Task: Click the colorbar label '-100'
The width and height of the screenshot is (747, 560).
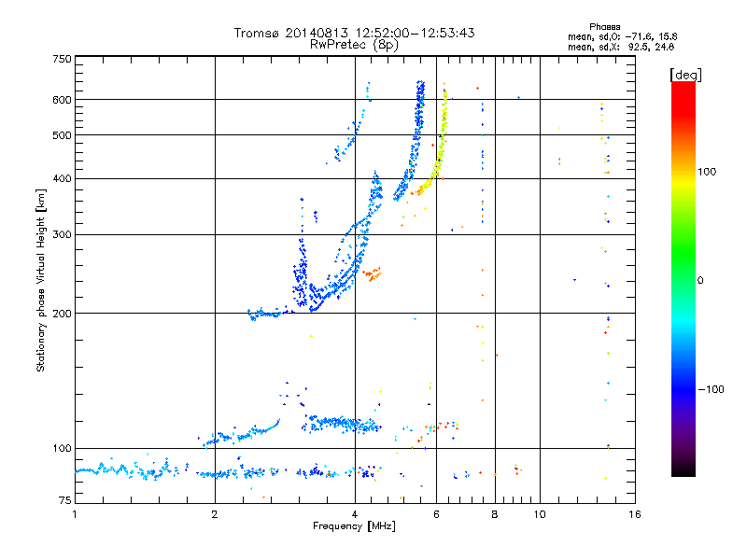Action: pyautogui.click(x=711, y=389)
